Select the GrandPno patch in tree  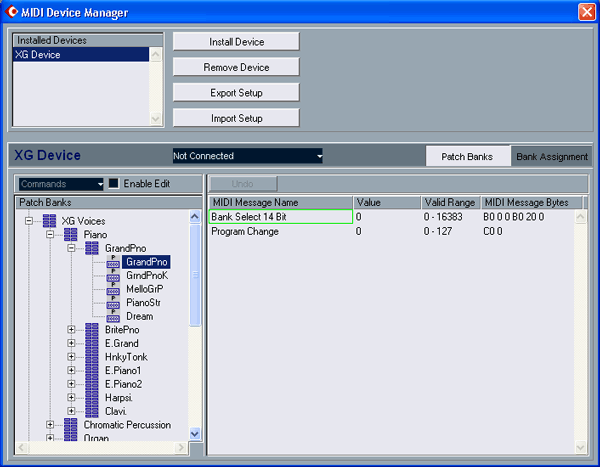pyautogui.click(x=147, y=262)
